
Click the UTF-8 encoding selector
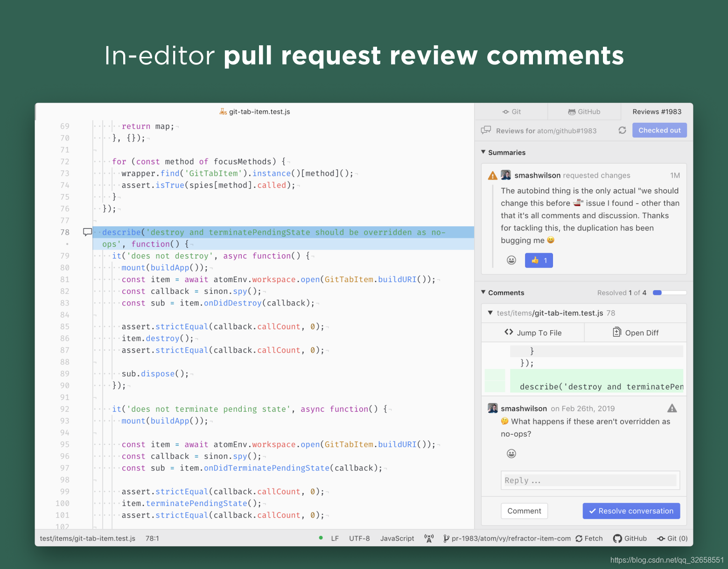tap(359, 538)
